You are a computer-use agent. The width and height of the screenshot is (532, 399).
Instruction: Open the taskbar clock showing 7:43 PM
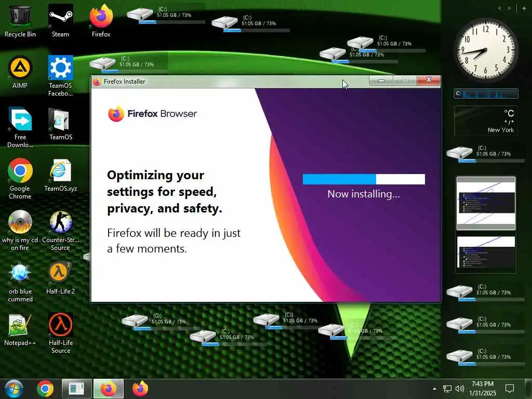point(483,389)
